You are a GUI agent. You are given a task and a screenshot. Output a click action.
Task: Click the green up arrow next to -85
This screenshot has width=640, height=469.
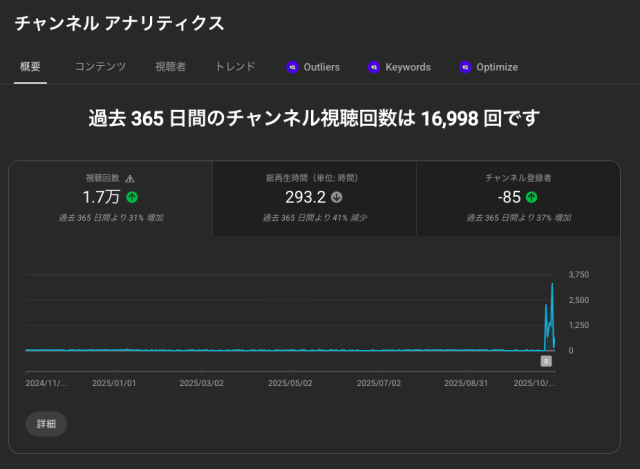[x=531, y=197]
